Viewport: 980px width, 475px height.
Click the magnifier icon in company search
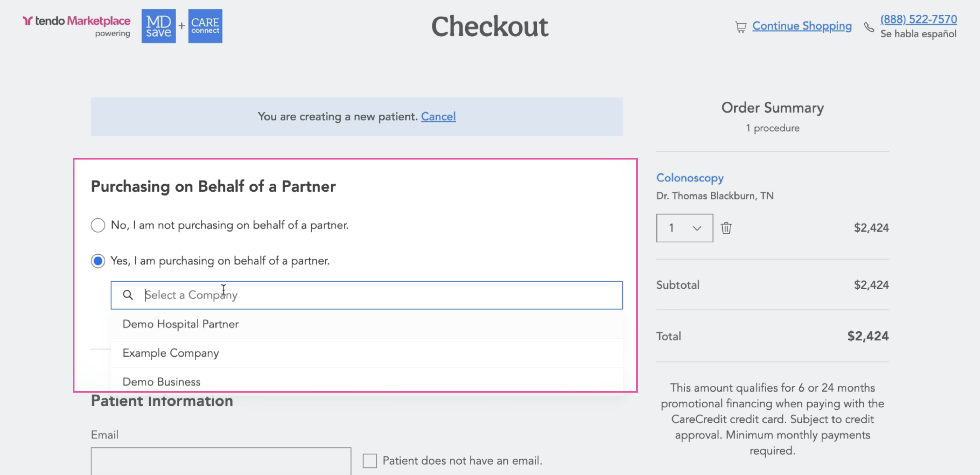(x=128, y=295)
